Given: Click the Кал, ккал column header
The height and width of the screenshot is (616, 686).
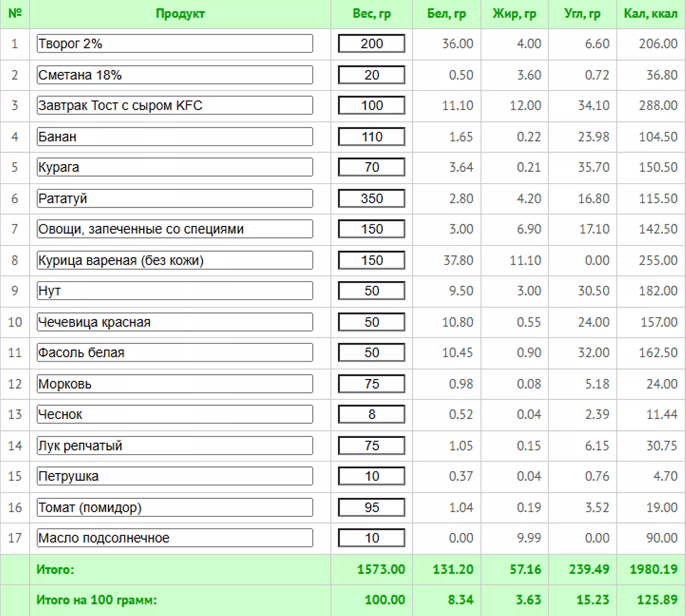Looking at the screenshot, I should [x=650, y=14].
